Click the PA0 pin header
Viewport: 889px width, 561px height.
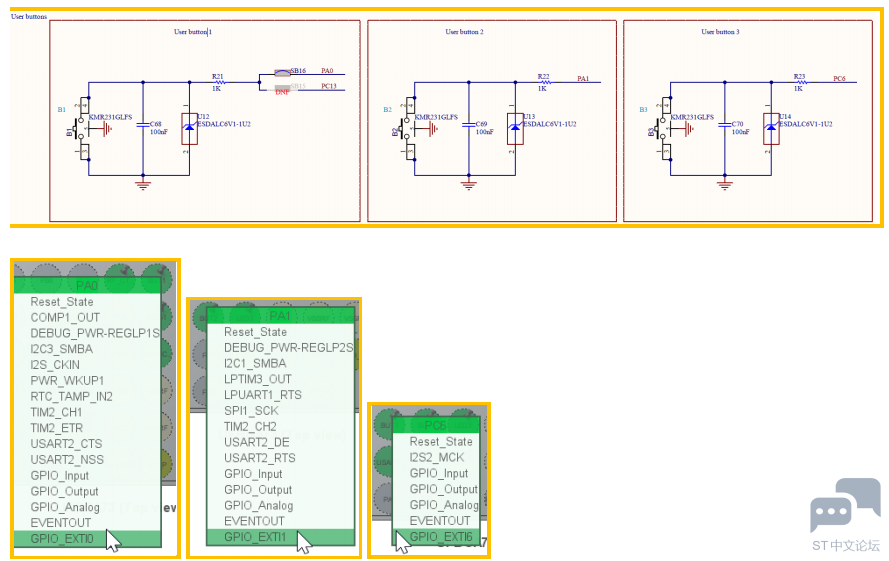coord(87,285)
